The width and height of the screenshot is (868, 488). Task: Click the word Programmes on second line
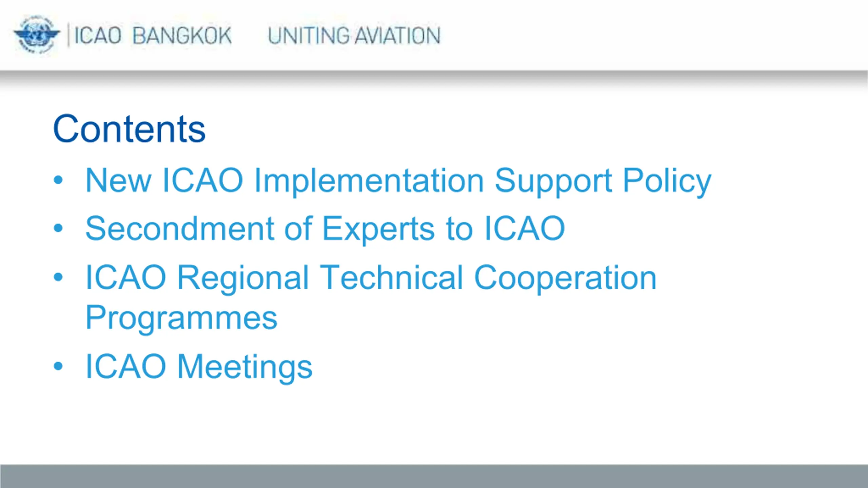(x=181, y=318)
